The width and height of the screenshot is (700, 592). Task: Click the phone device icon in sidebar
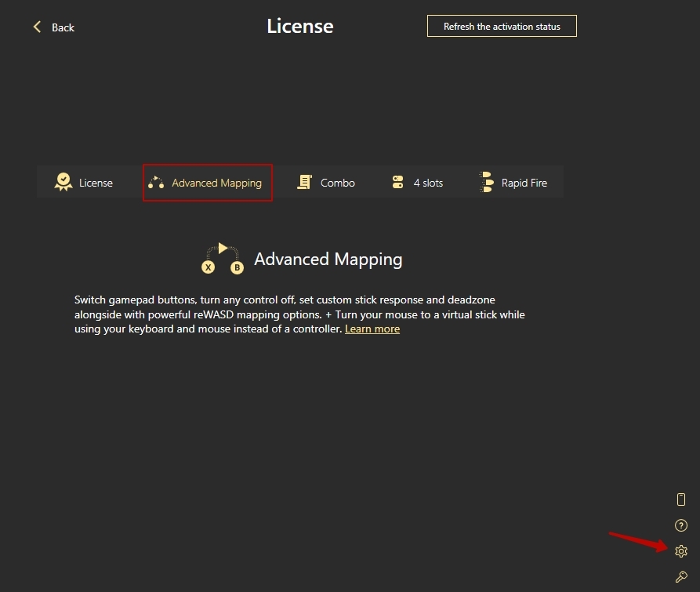point(681,499)
